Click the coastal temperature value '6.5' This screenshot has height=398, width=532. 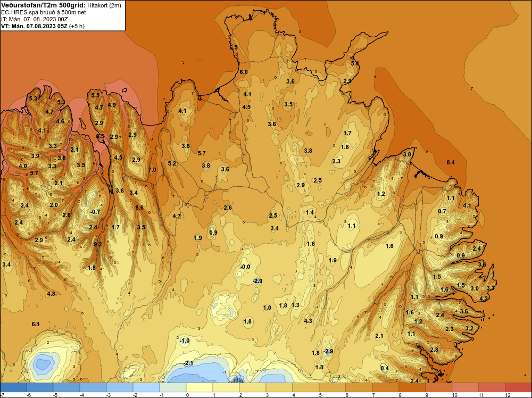[x=234, y=47]
